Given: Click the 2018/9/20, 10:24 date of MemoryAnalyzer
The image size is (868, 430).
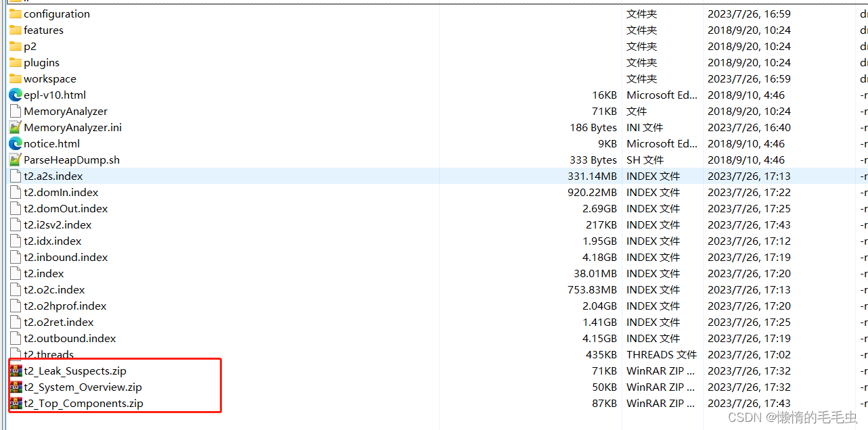Looking at the screenshot, I should [x=749, y=111].
